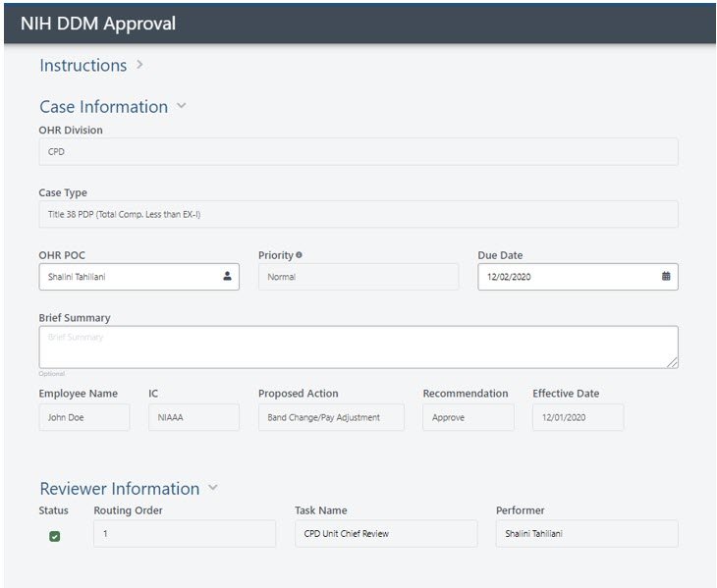Click the Brief Summary label
Image resolution: width=717 pixels, height=588 pixels.
tap(75, 317)
